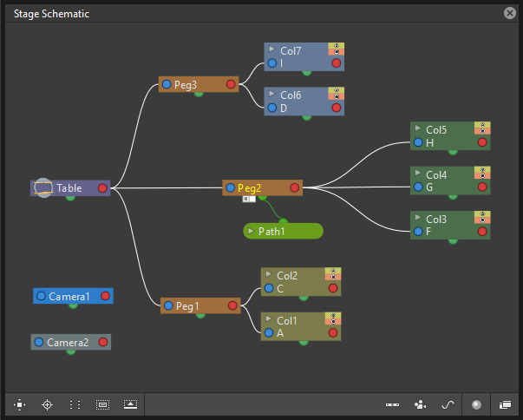Screen dimensions: 523x420
Task: Click the green spline port under Col4
Action: pos(453,197)
